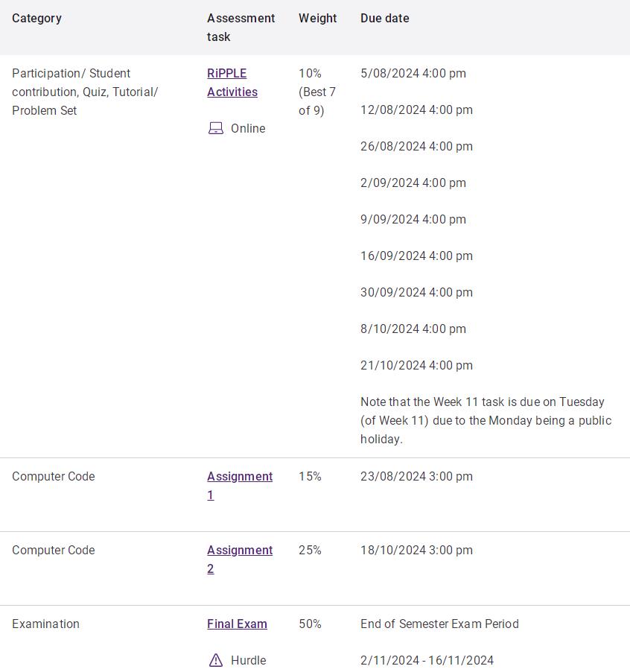630x672 pixels.
Task: Select the 8/10/2024 4:00 pm date
Action: (x=413, y=329)
